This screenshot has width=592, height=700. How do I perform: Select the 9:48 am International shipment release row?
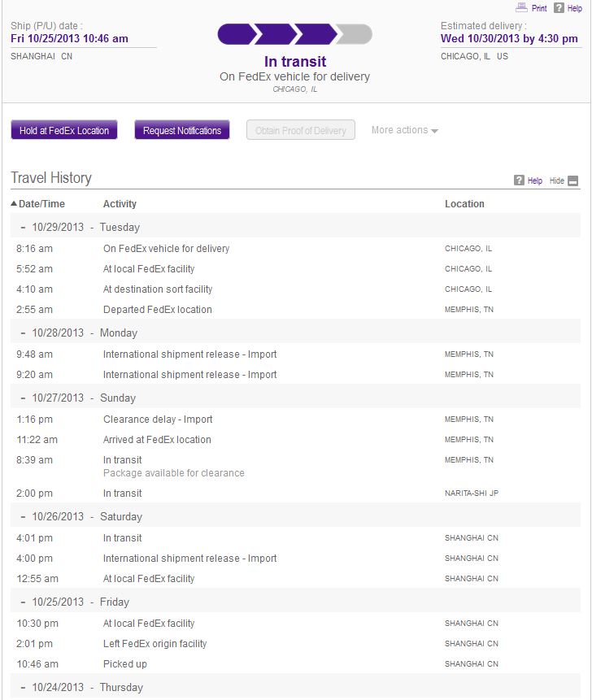coord(295,354)
